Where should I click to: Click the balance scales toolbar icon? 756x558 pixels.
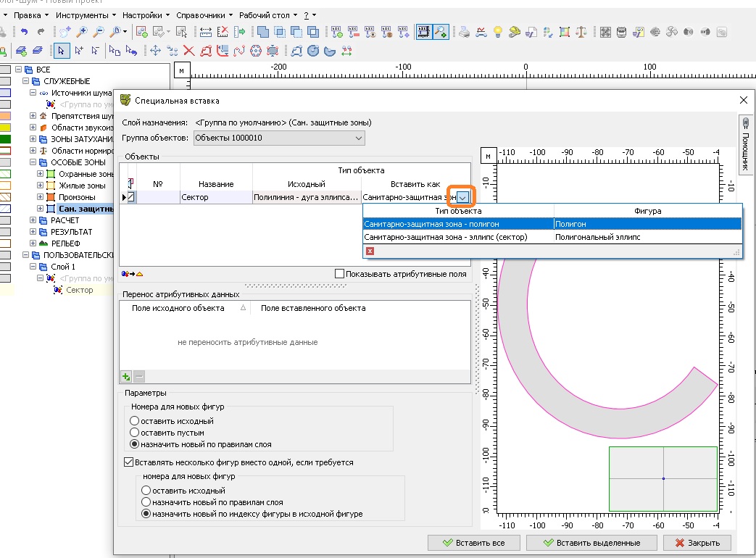581,32
